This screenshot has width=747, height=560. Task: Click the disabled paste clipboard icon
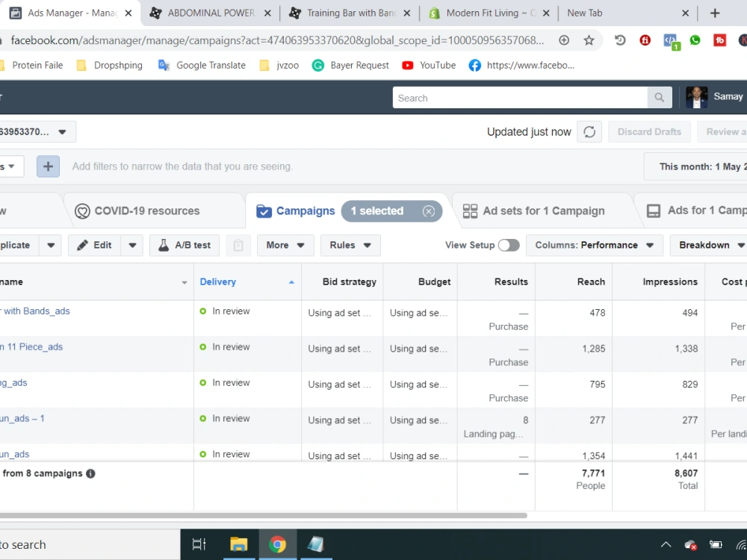tap(238, 245)
